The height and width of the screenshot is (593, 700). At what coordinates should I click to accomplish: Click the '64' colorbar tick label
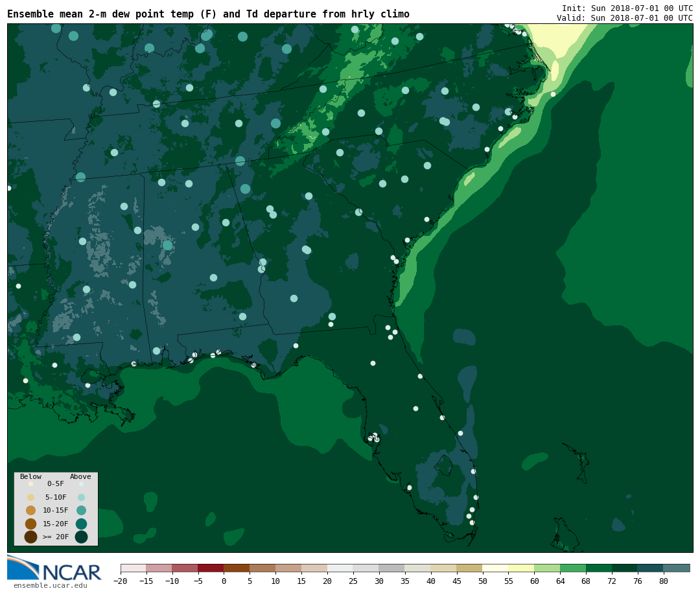[560, 581]
